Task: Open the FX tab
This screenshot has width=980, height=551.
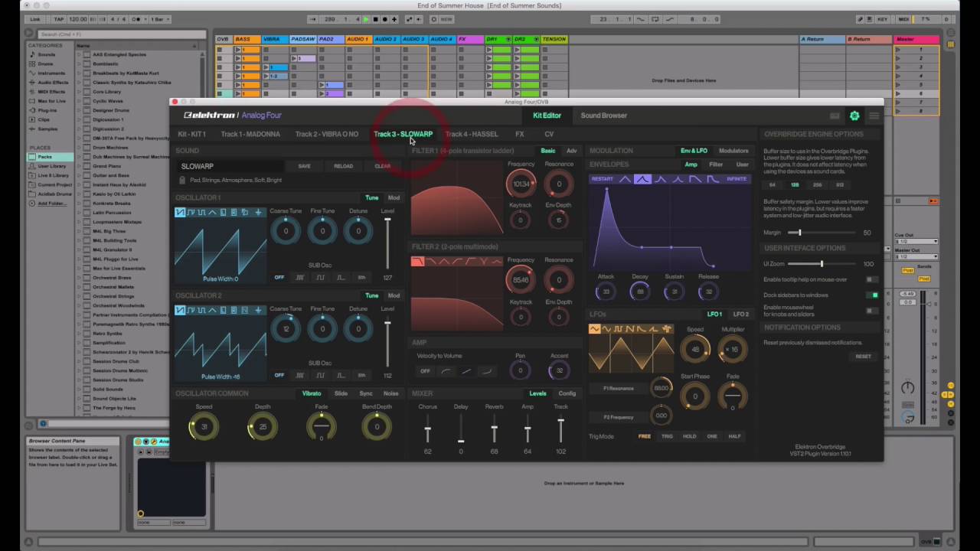Action: 520,134
